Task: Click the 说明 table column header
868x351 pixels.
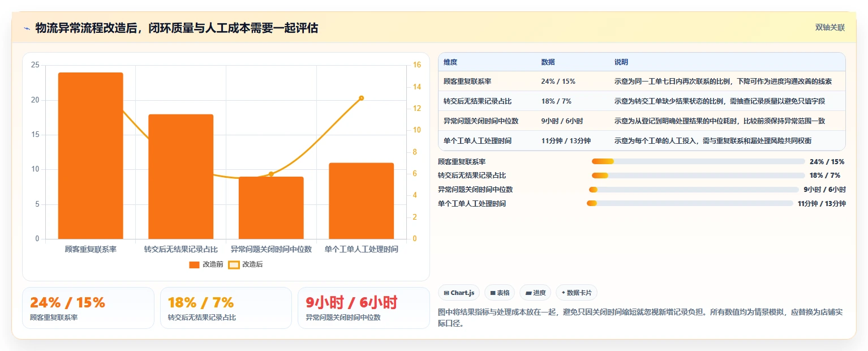Action: [621, 62]
